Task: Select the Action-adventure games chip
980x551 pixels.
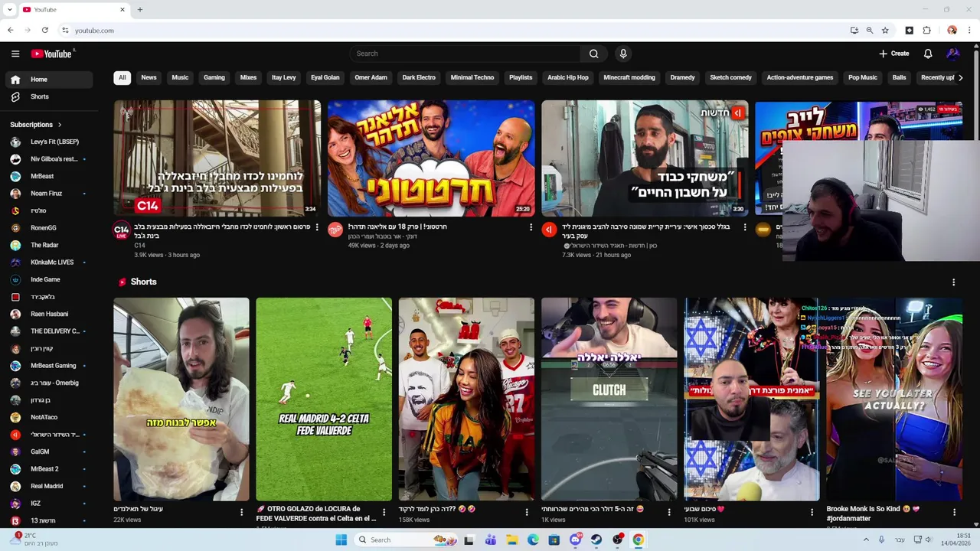Action: point(800,77)
